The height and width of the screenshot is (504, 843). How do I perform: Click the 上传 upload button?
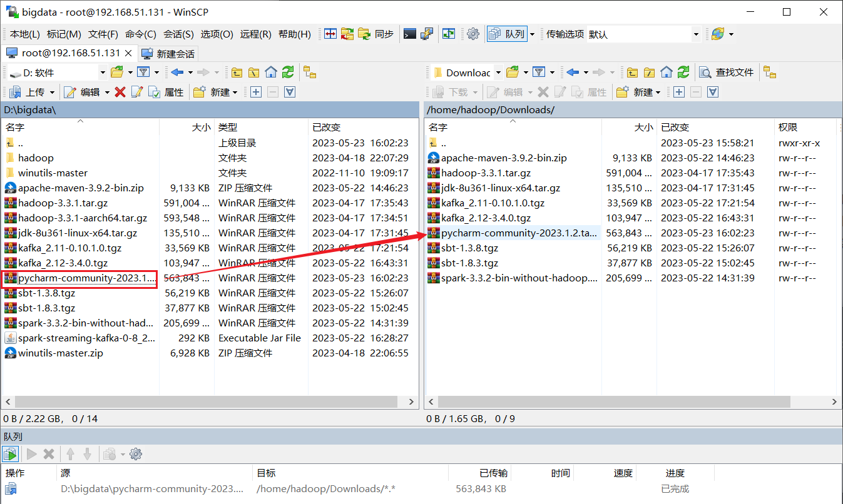(x=28, y=92)
